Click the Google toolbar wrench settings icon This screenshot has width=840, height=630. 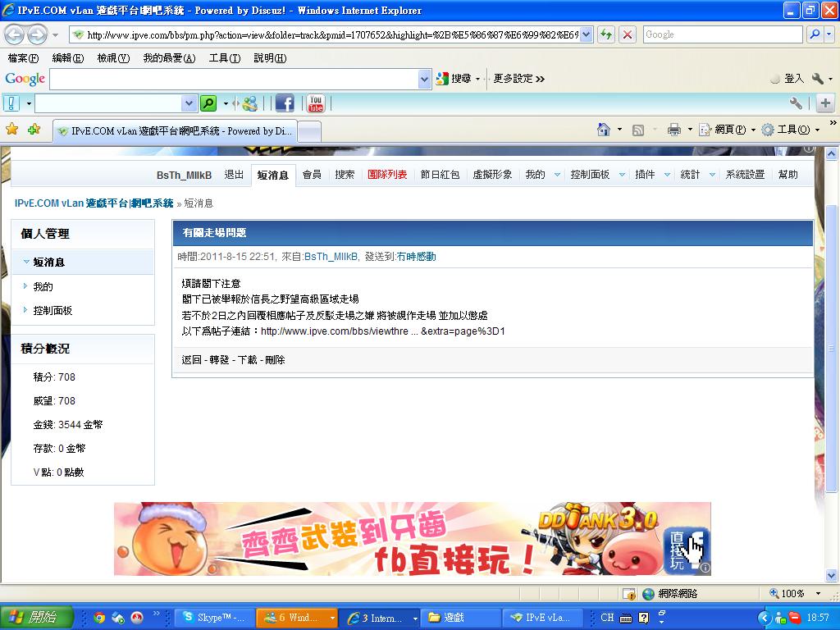pos(818,79)
